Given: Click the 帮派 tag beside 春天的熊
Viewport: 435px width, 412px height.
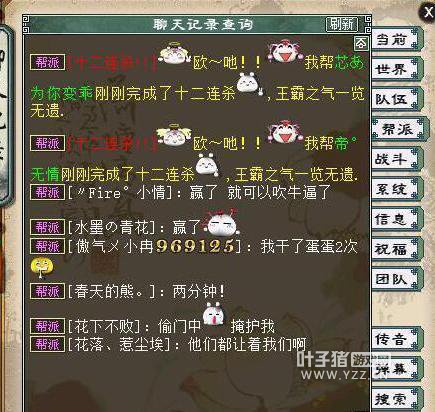Looking at the screenshot, I should click(47, 292).
